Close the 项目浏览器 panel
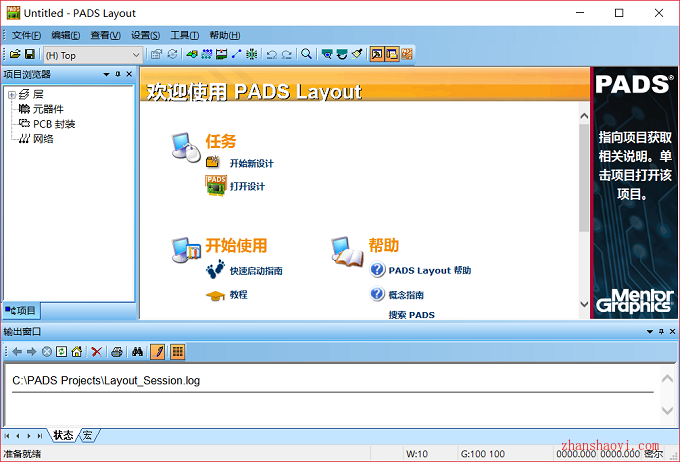This screenshot has width=680, height=462. pyautogui.click(x=129, y=75)
